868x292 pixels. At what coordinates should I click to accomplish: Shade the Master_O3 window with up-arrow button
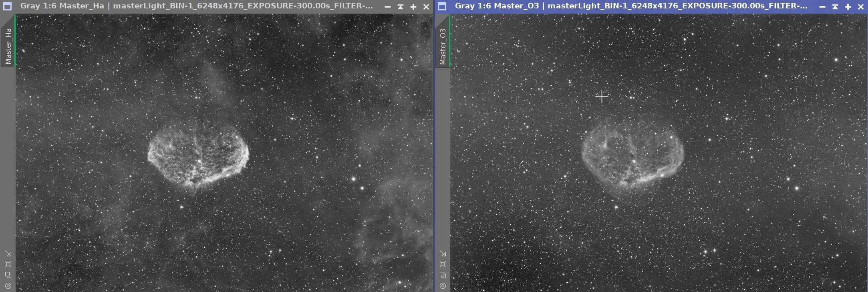835,7
